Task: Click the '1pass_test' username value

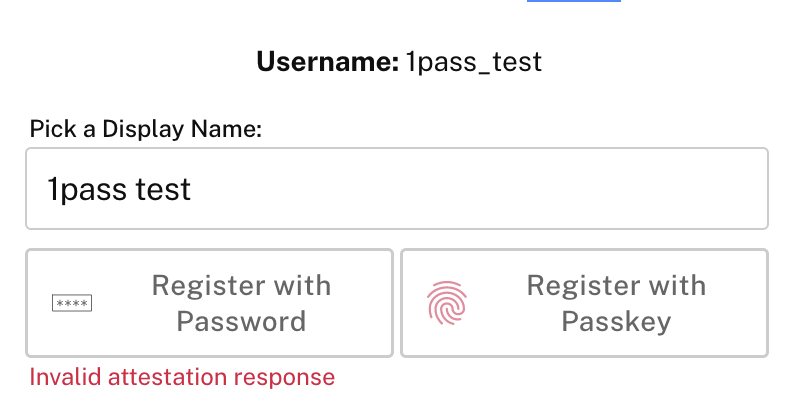Action: click(x=474, y=63)
